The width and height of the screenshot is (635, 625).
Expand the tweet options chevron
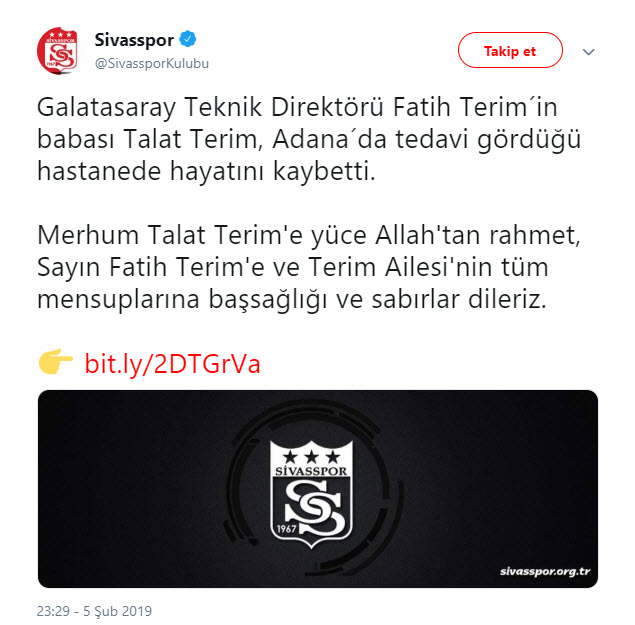[588, 51]
